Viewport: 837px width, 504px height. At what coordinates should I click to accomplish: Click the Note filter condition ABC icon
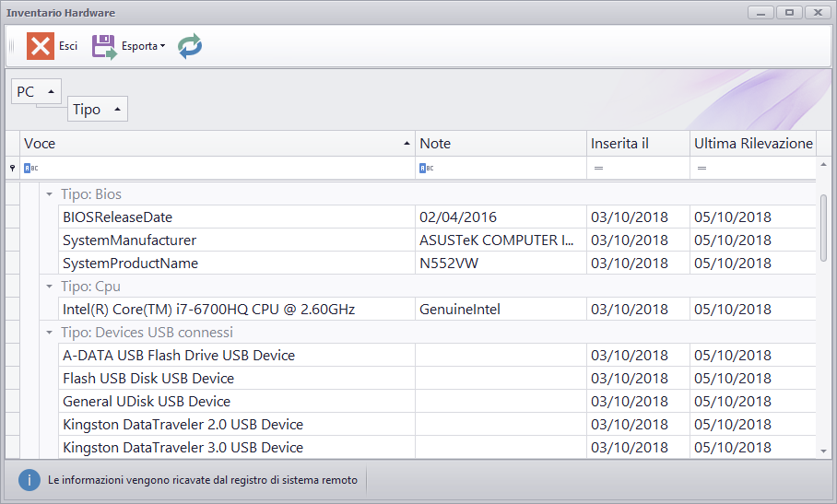click(427, 168)
